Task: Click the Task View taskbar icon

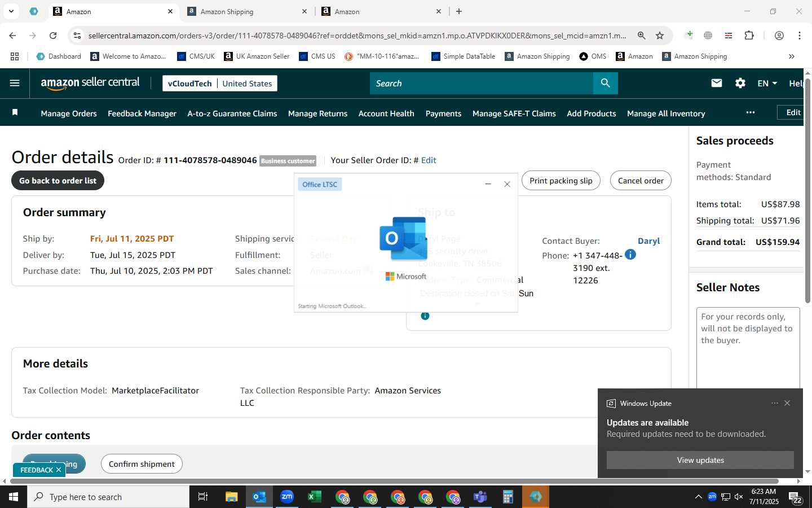Action: tap(203, 497)
